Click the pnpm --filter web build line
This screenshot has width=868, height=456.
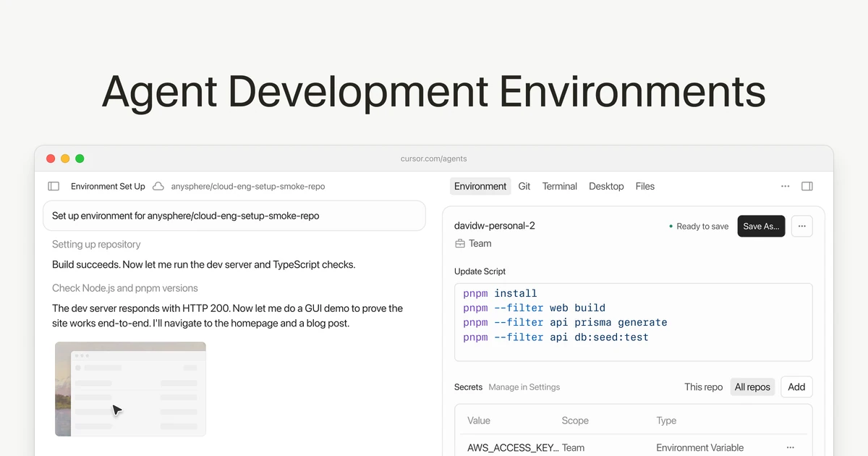[534, 308]
